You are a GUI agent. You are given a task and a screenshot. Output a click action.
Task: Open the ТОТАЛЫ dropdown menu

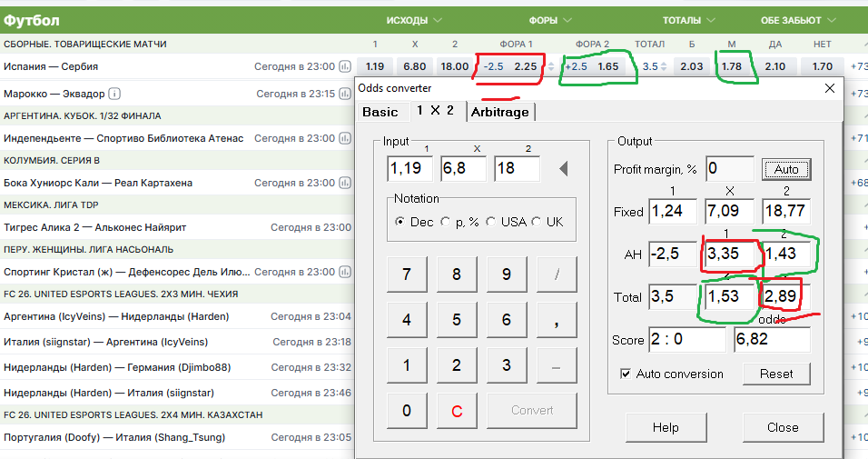[x=692, y=20]
